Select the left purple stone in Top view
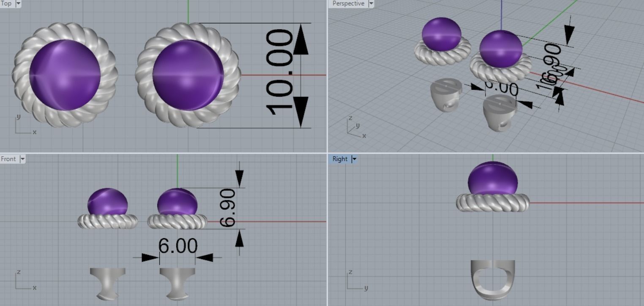The image size is (644, 306). click(65, 75)
